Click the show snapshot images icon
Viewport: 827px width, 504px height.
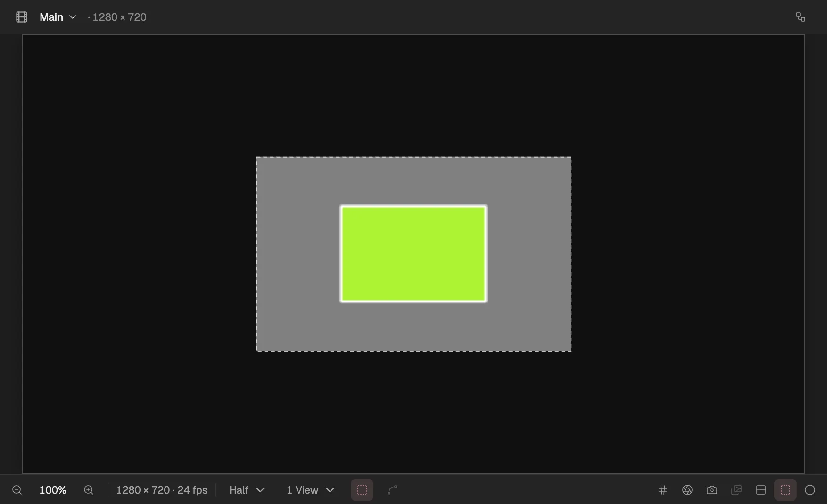[736, 490]
